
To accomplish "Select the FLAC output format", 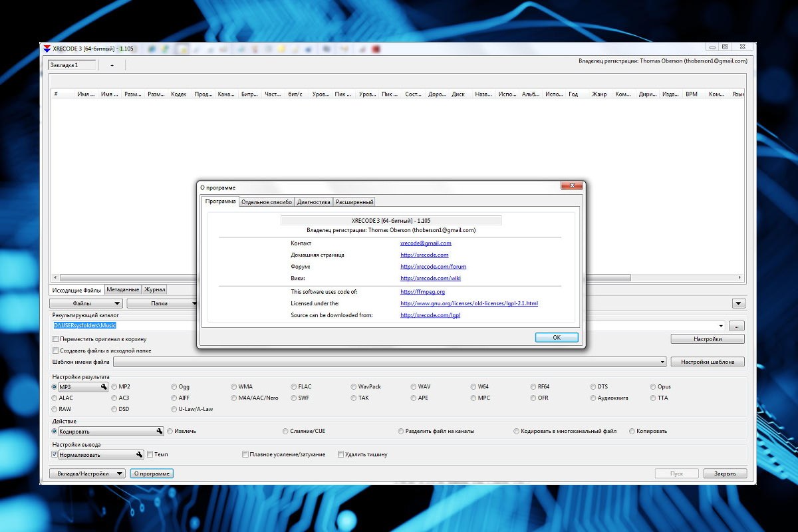I will point(295,386).
